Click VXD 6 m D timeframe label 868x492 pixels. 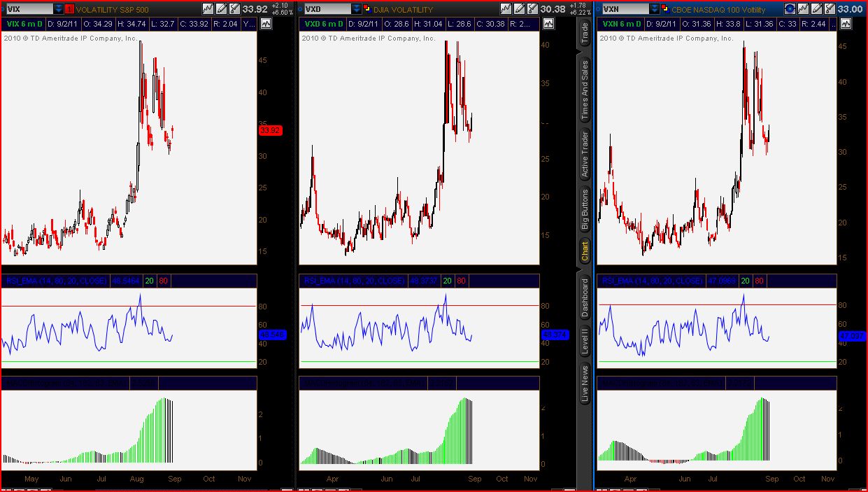pyautogui.click(x=322, y=23)
